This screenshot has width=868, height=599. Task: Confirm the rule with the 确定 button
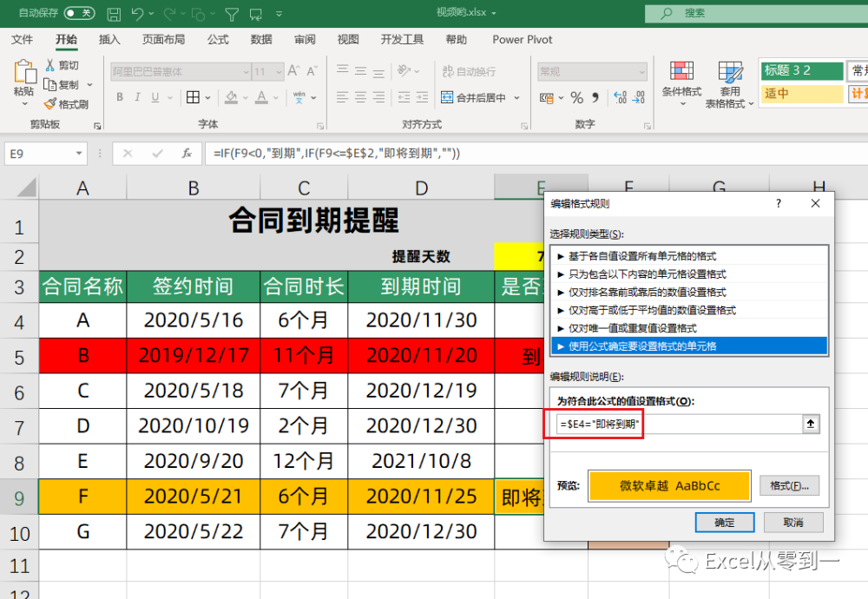tap(725, 522)
